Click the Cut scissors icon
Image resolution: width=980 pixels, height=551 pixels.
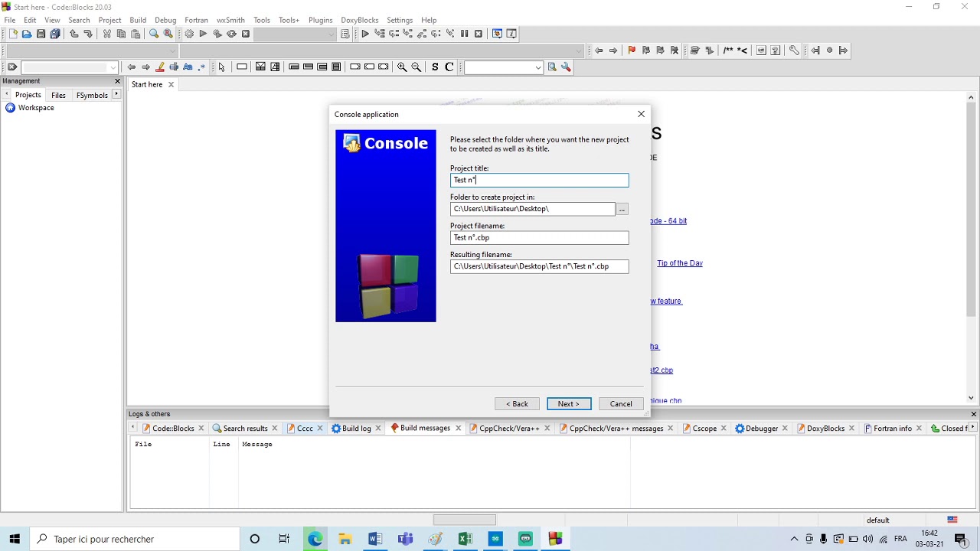(x=106, y=34)
